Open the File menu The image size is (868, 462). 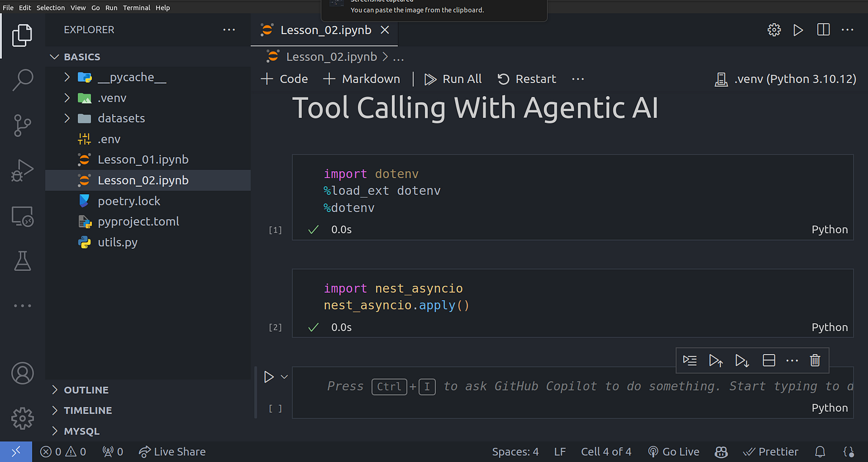coord(8,7)
